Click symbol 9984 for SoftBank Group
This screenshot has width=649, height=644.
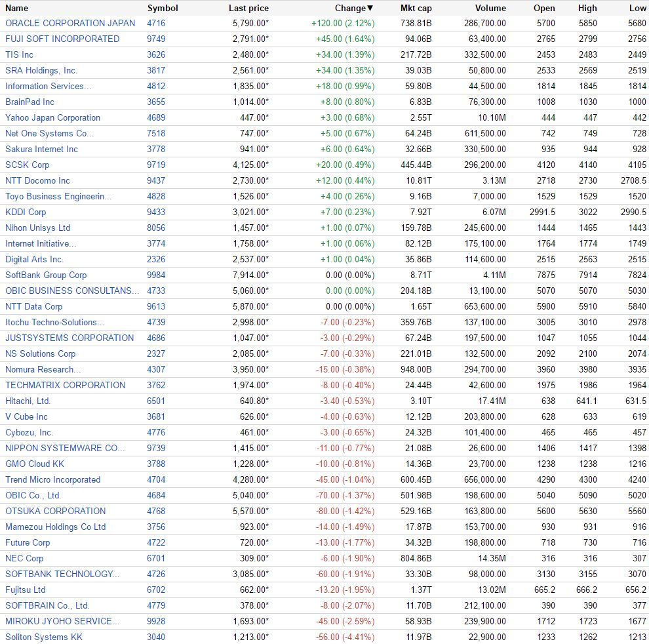156,275
